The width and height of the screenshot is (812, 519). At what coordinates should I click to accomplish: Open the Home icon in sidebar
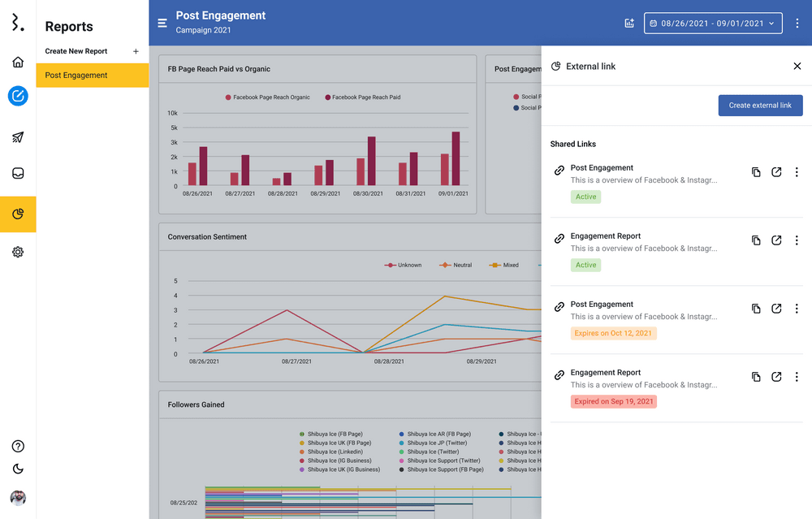pos(18,63)
